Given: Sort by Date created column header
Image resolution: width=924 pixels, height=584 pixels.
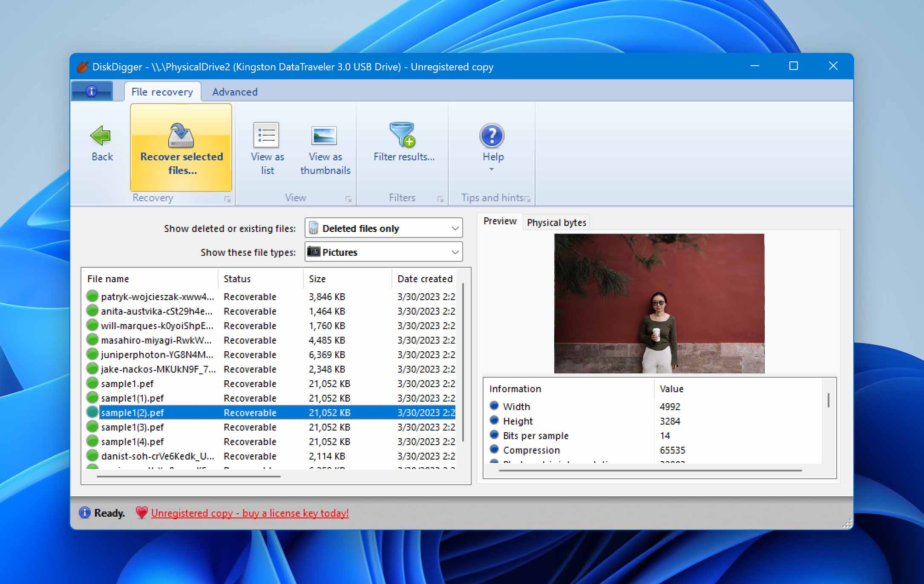Looking at the screenshot, I should coord(424,279).
